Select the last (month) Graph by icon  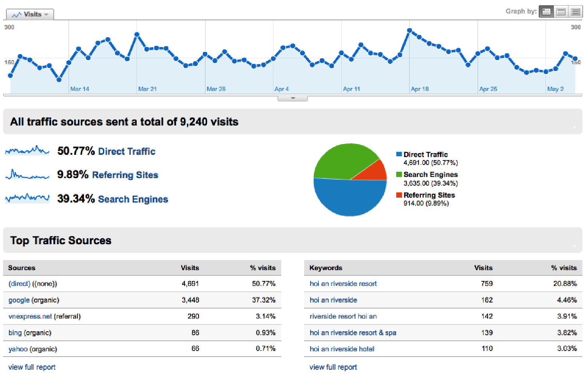pyautogui.click(x=575, y=12)
